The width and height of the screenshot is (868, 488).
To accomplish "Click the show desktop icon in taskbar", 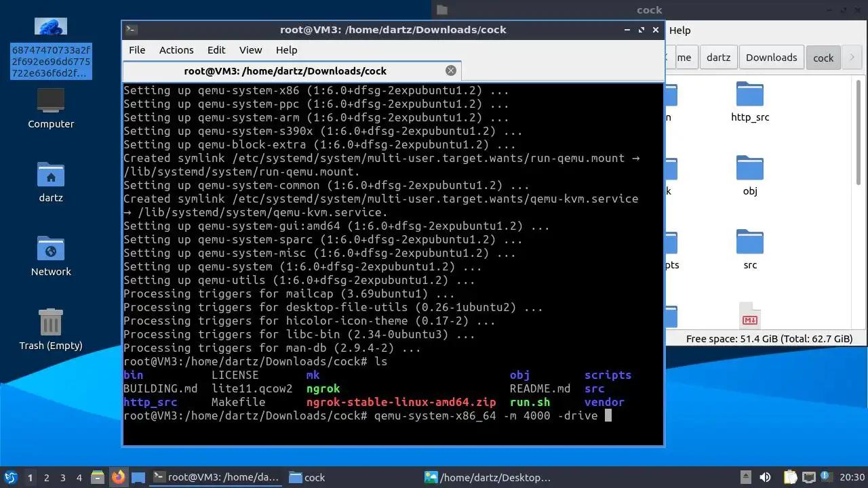I will [138, 477].
